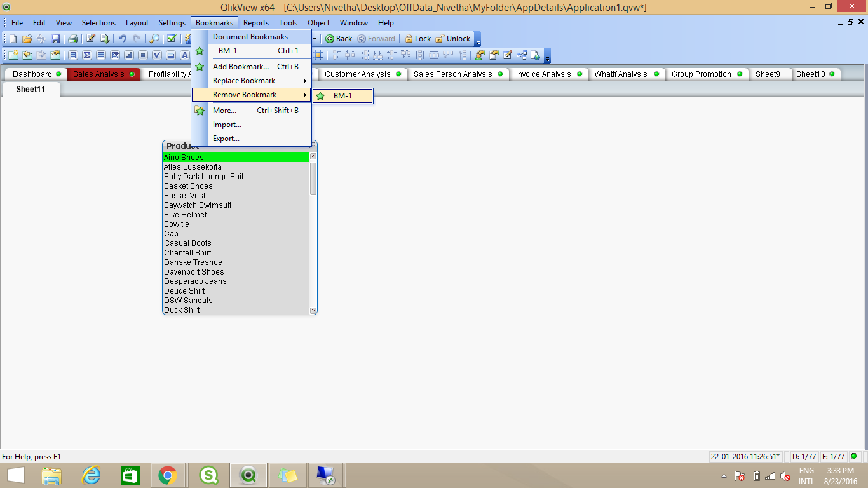Select Aino Shoes in Product list
This screenshot has height=488, width=868.
click(x=236, y=158)
